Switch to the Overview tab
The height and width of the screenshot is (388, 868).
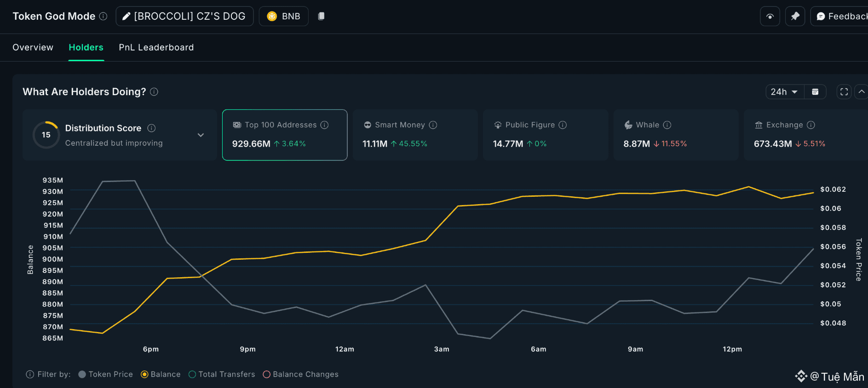[33, 47]
